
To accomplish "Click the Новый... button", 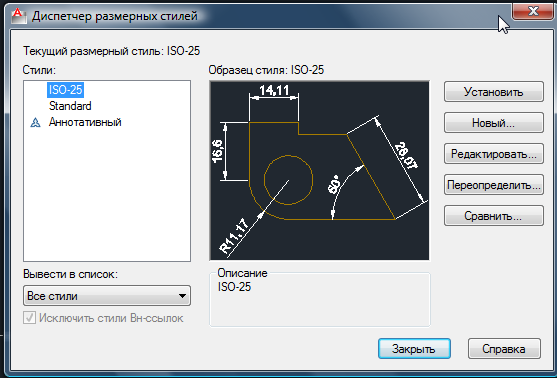I will tap(494, 123).
